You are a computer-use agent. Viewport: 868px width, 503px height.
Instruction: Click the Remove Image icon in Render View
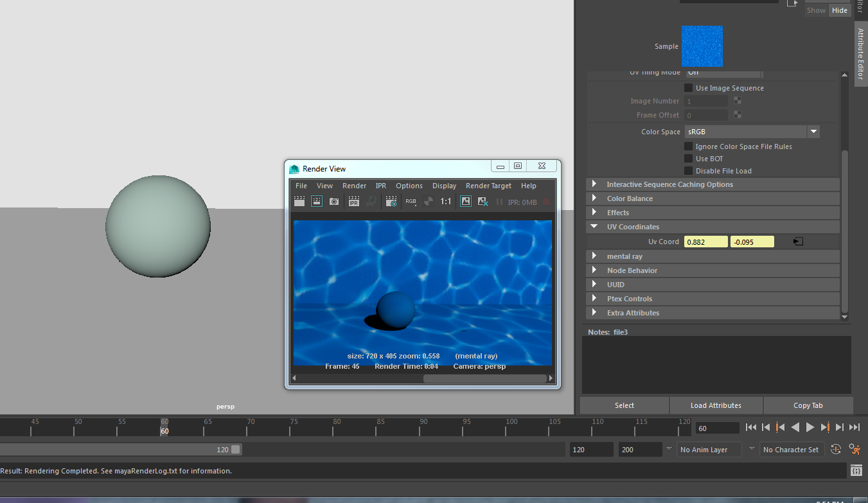483,202
